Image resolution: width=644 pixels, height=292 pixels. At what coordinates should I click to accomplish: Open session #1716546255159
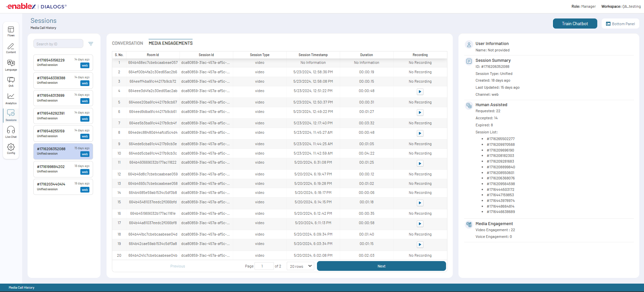pyautogui.click(x=63, y=133)
